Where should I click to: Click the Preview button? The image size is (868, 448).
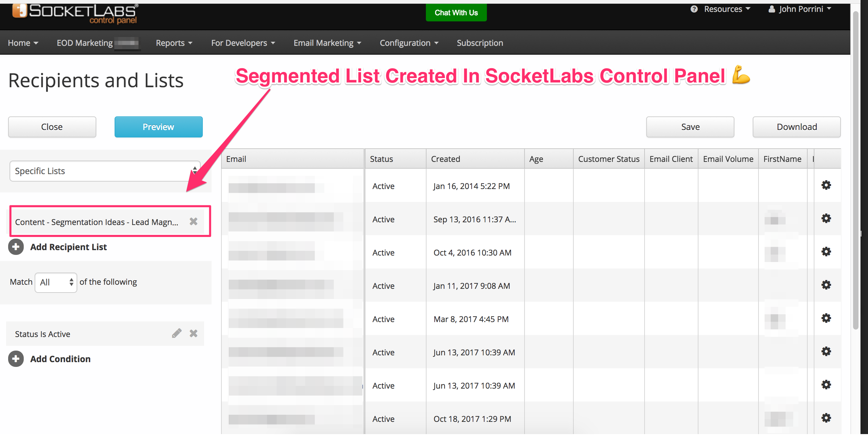[158, 127]
